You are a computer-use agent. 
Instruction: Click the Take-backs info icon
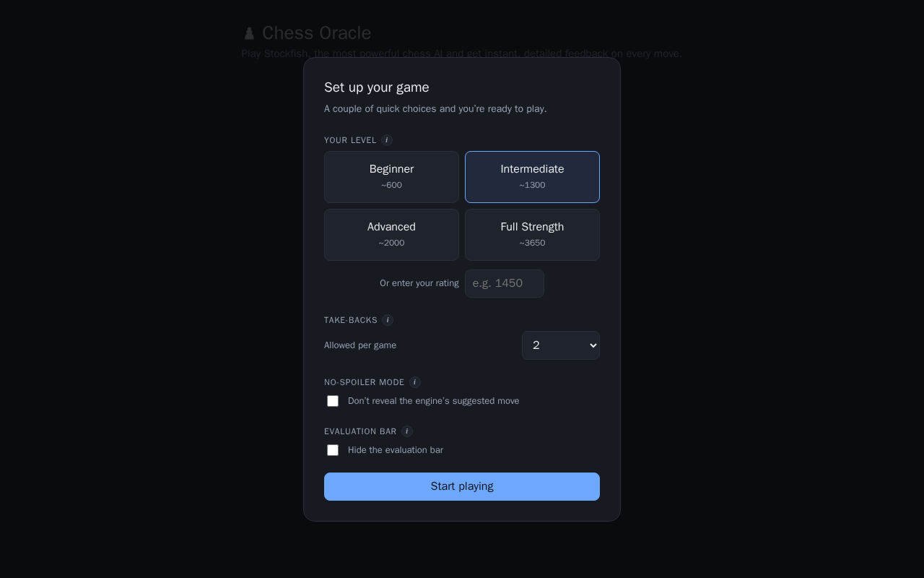[388, 320]
